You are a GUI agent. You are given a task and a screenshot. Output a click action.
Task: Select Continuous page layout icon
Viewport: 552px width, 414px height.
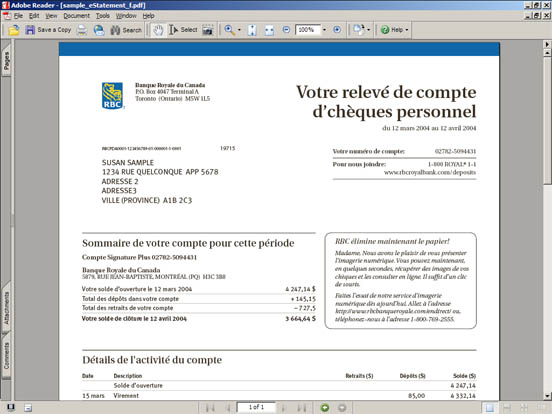pyautogui.click(x=507, y=408)
